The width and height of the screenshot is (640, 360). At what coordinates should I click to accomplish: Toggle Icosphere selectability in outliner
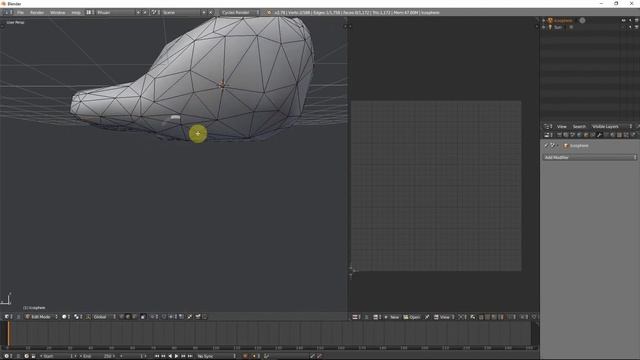[630, 20]
